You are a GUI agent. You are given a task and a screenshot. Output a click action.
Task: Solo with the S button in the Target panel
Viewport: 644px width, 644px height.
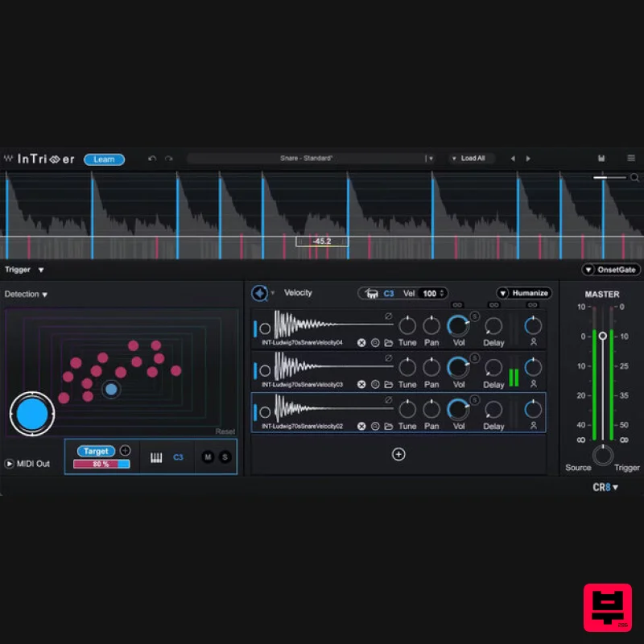point(225,456)
